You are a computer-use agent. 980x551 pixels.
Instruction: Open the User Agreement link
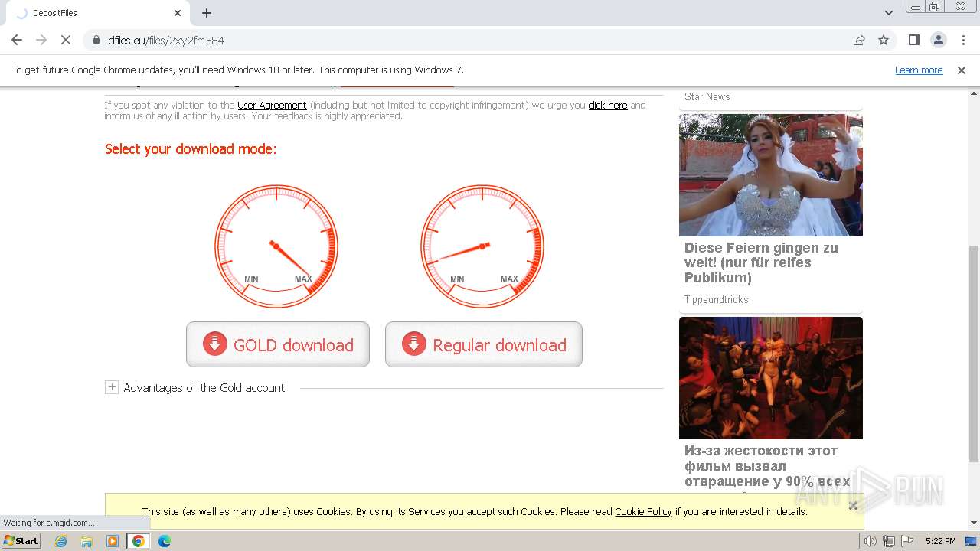[x=272, y=106]
